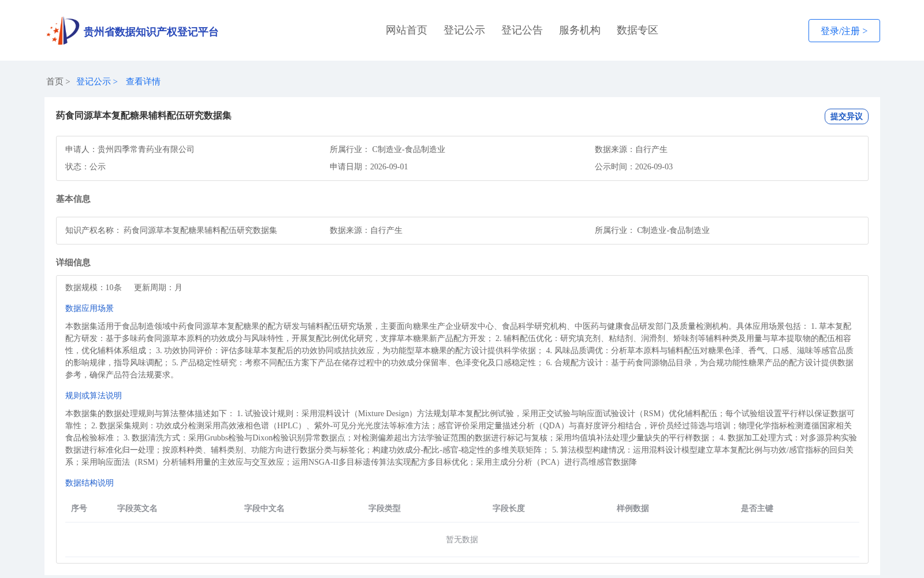Go back via 首页 breadcrumb
The height and width of the screenshot is (578, 924).
coord(55,81)
